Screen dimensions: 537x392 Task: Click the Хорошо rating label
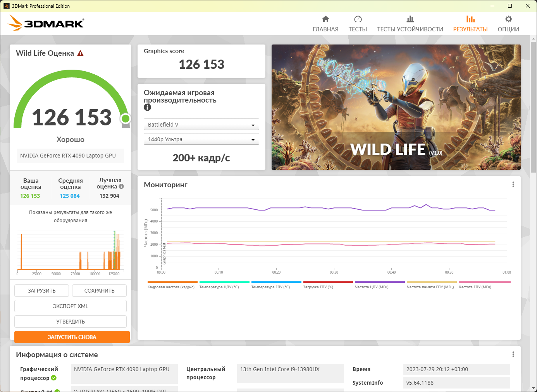(x=71, y=139)
